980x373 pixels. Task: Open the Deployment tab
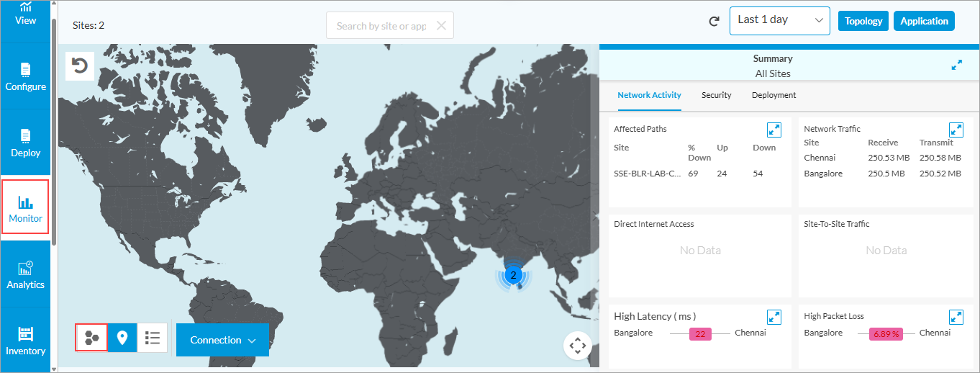click(x=773, y=95)
